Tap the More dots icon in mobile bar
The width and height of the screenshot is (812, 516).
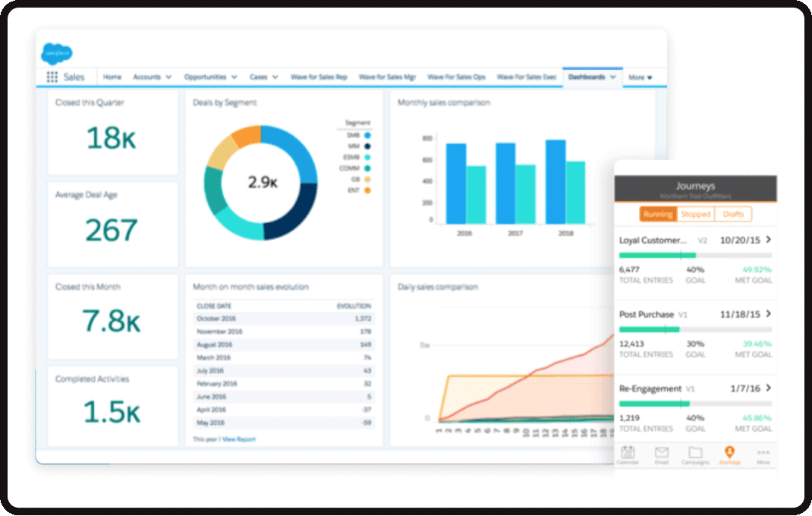(763, 452)
